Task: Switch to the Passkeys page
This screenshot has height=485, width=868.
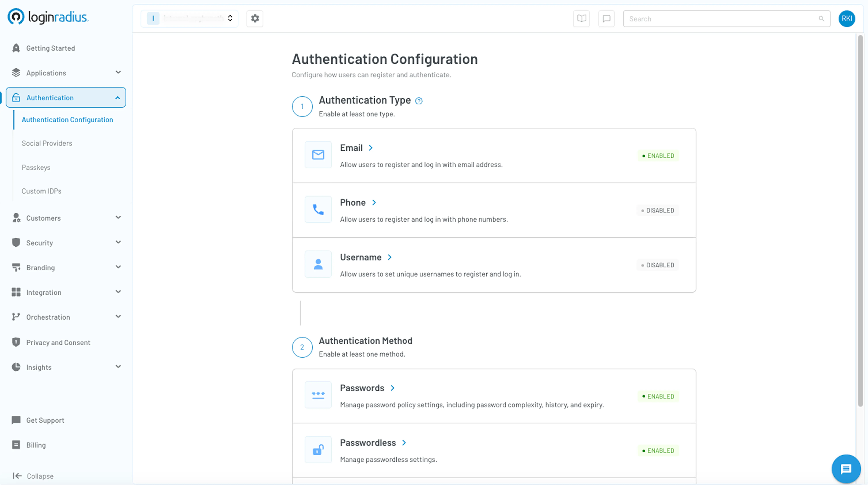Action: click(36, 167)
